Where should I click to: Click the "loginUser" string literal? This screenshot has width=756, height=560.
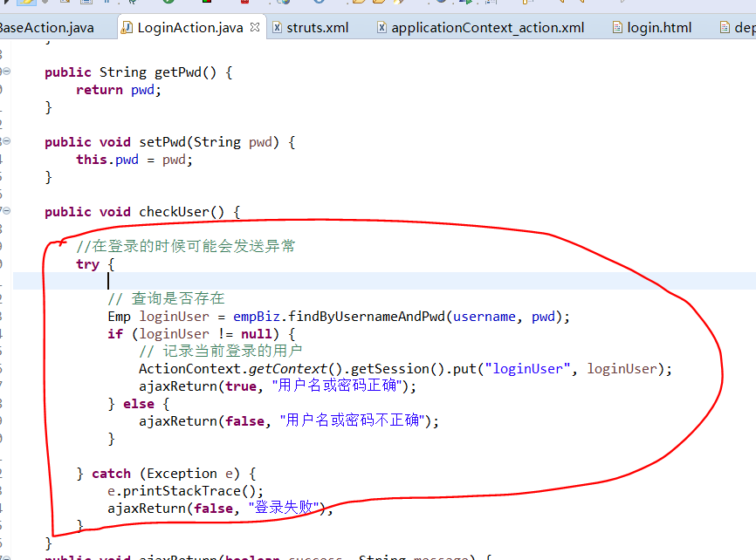coord(527,369)
